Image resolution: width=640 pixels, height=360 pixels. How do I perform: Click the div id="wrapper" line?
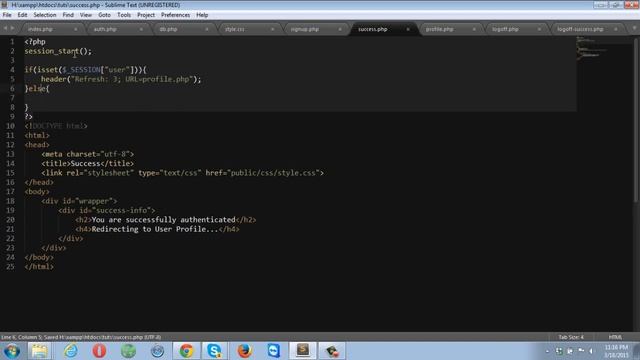coord(79,201)
